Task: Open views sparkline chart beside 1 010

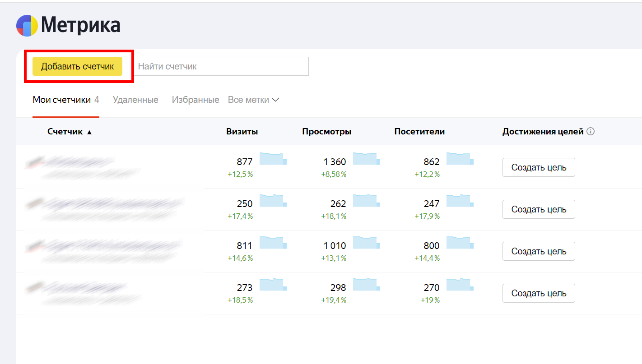Action: point(366,243)
